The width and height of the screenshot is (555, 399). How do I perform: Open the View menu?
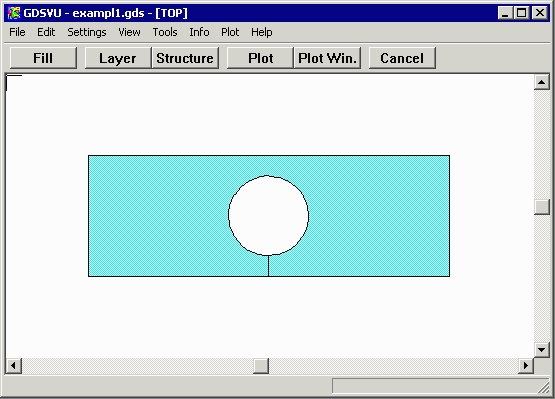coord(129,32)
